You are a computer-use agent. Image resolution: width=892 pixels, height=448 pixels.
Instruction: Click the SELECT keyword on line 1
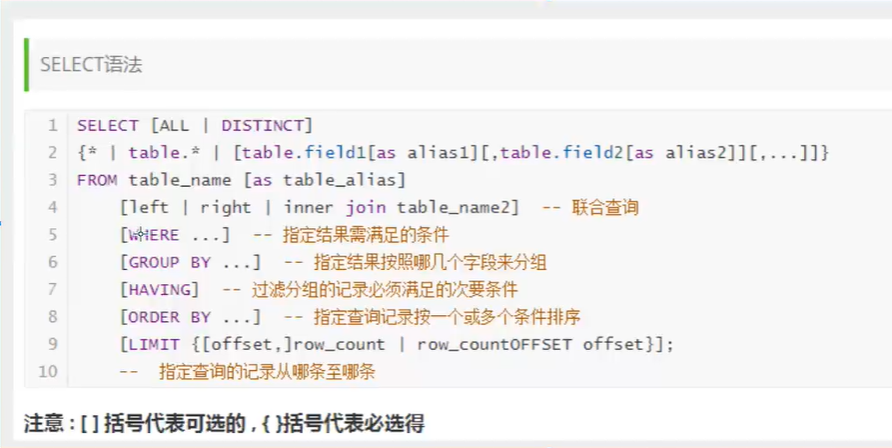pyautogui.click(x=107, y=125)
